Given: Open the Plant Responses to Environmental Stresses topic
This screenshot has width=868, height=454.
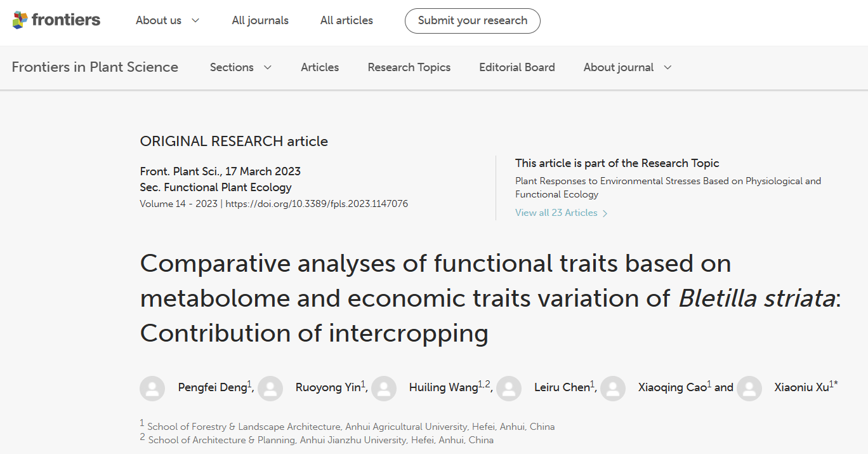Looking at the screenshot, I should point(667,187).
